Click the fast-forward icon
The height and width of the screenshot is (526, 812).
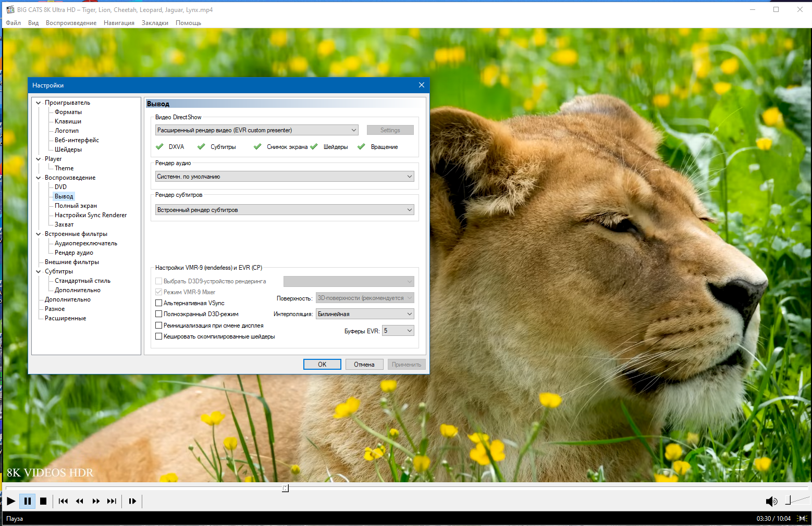click(96, 501)
